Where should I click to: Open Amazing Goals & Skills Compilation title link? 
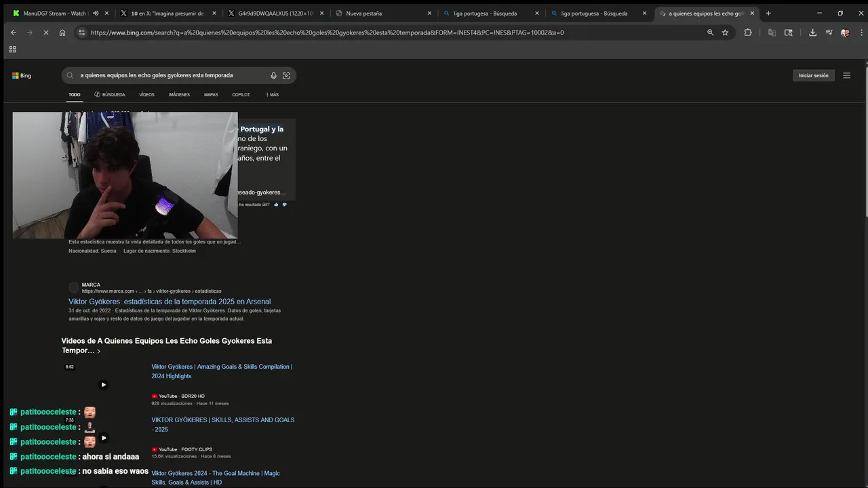click(222, 371)
